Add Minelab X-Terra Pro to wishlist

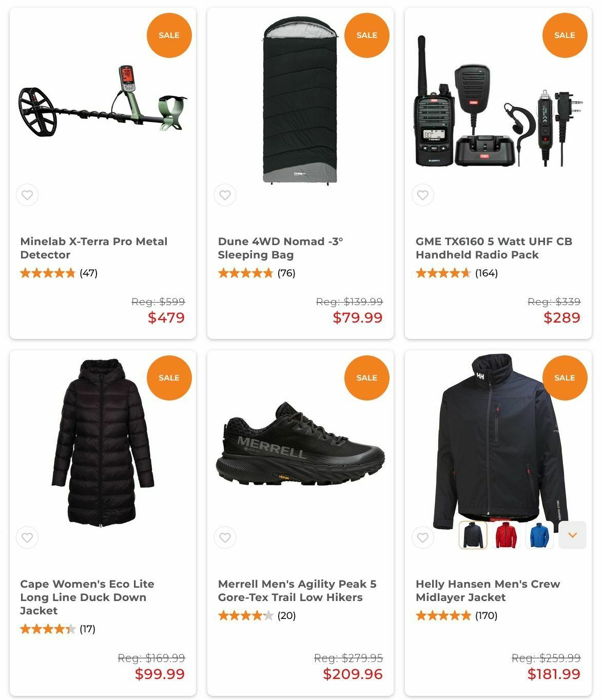tap(27, 195)
